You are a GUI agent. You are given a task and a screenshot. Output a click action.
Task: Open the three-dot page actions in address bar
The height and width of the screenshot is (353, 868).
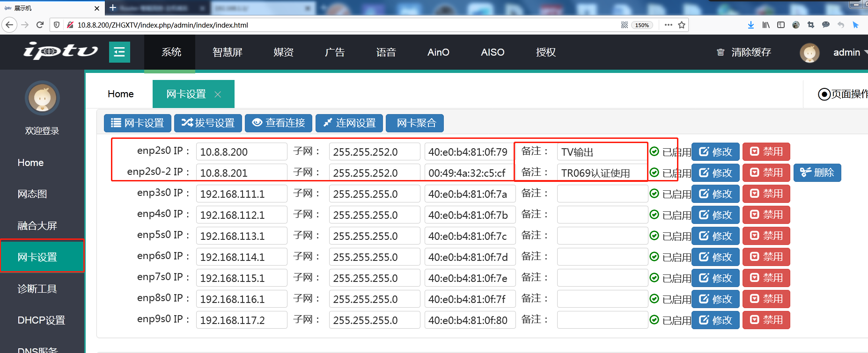click(668, 25)
